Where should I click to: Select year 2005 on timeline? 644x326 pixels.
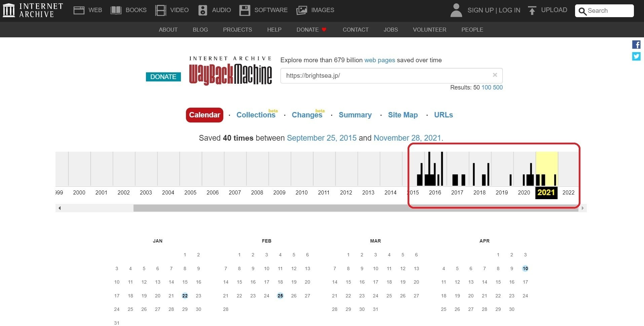click(190, 192)
